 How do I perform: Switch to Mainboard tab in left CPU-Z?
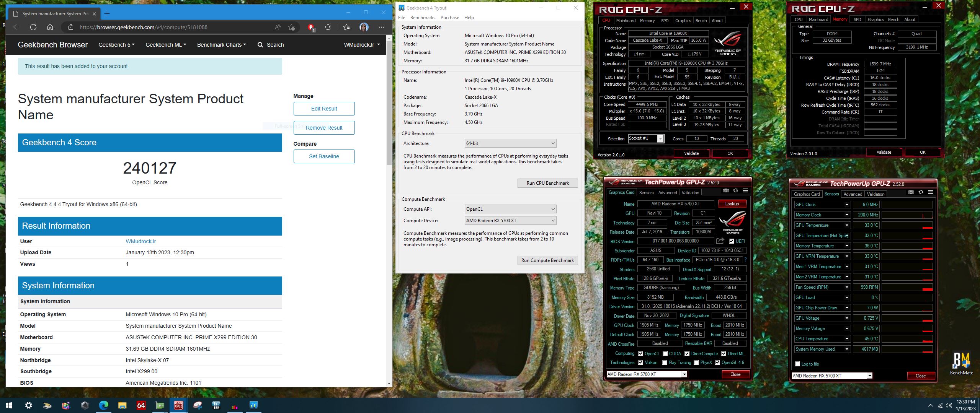(626, 21)
